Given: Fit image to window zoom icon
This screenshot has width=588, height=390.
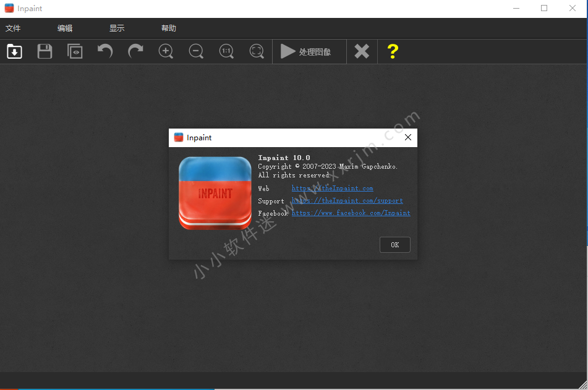Looking at the screenshot, I should [257, 51].
